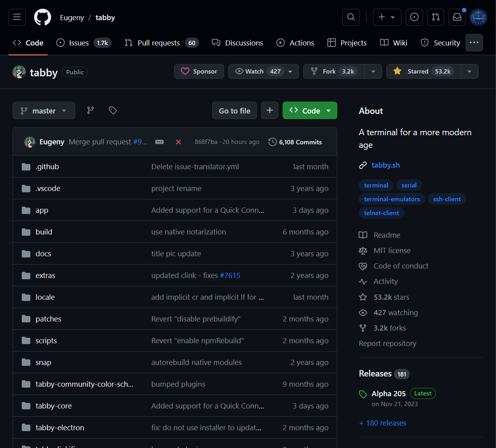Screen dimensions: 496x448
Task: Open the create new plus dropdown
Action: [387, 17]
